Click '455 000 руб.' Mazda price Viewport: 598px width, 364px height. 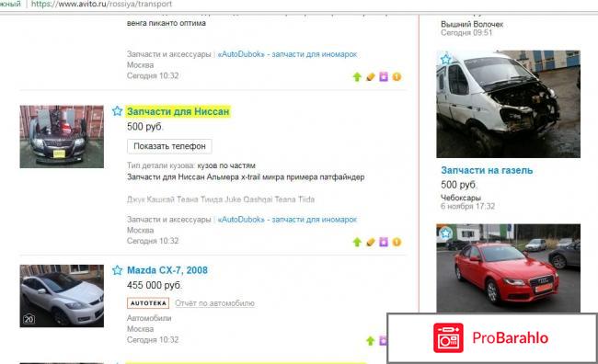155,285
